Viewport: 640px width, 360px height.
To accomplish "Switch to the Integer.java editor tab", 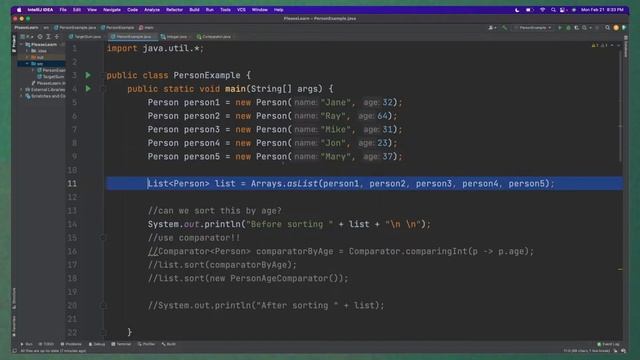I will [x=174, y=37].
